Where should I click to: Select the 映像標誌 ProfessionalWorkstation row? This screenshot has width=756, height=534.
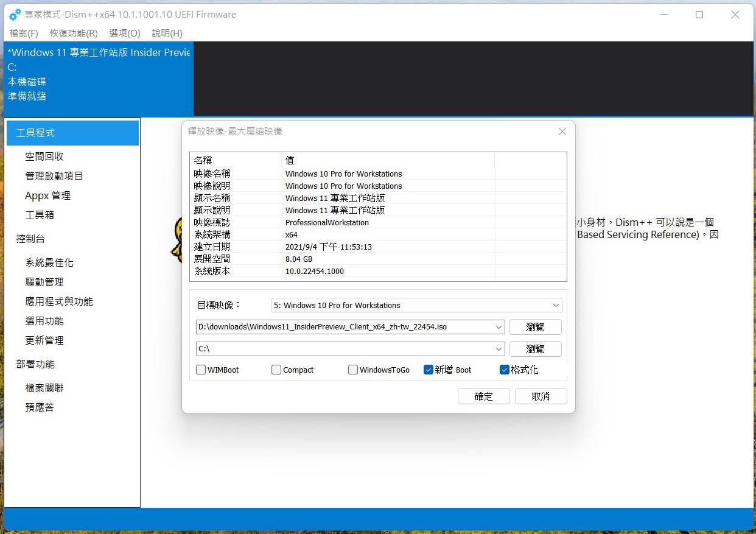pos(378,222)
